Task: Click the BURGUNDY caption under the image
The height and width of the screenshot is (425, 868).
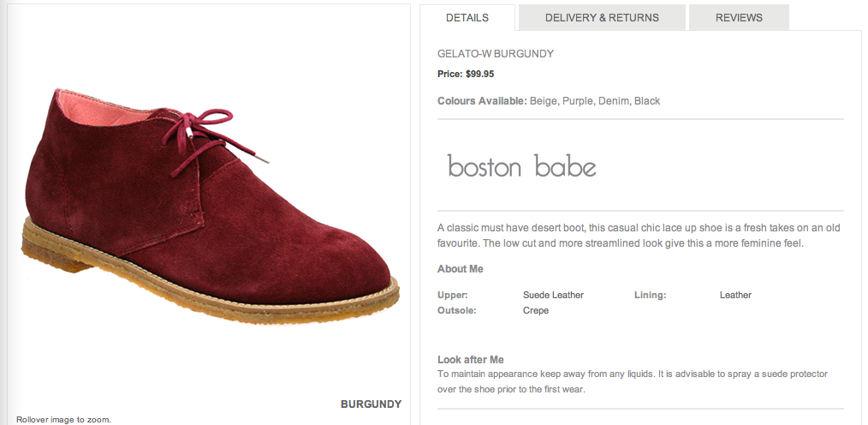Action: [x=371, y=404]
